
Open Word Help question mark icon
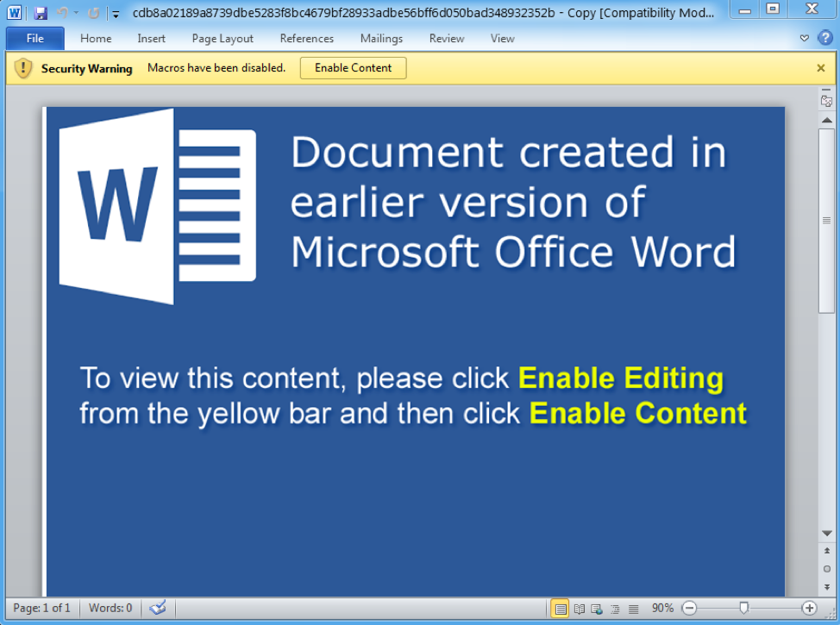pos(825,38)
